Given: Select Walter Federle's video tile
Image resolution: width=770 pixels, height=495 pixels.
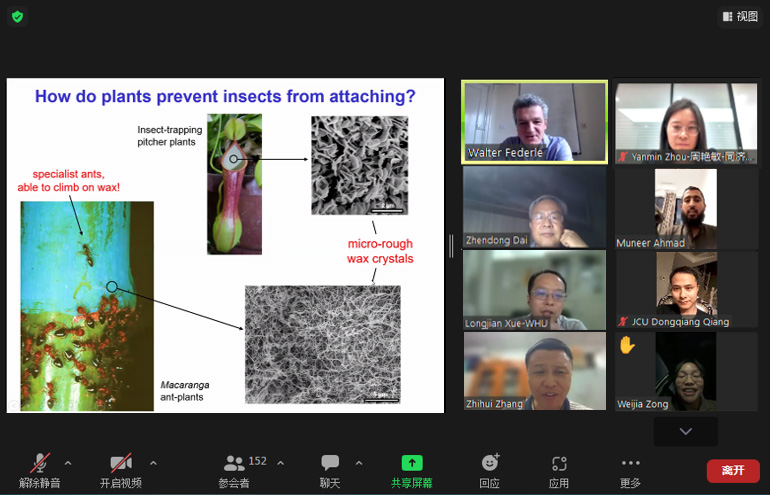Looking at the screenshot, I should click(534, 122).
